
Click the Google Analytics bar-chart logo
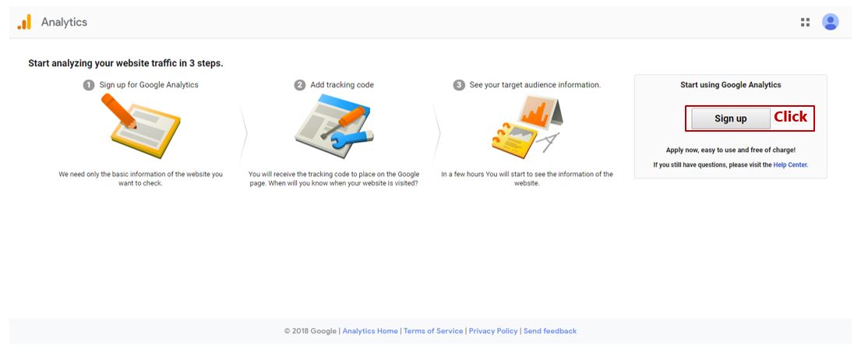coord(24,22)
